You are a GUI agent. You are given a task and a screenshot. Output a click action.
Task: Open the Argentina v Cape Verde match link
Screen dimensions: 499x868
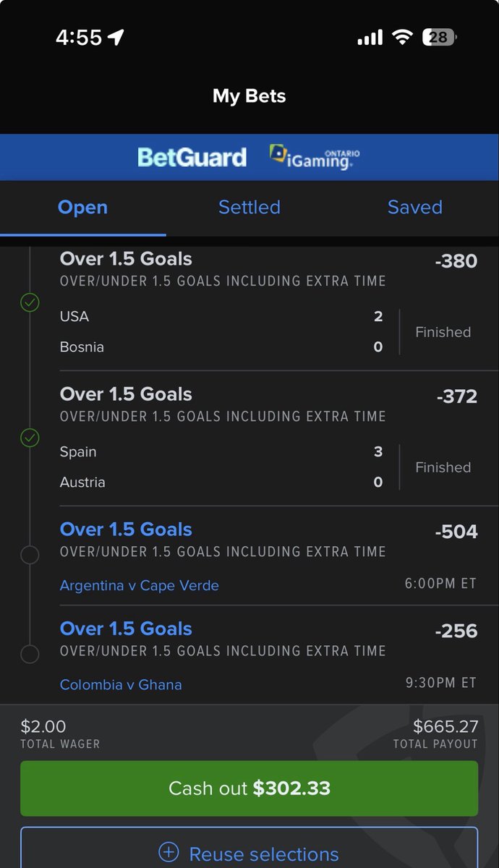[x=140, y=585]
